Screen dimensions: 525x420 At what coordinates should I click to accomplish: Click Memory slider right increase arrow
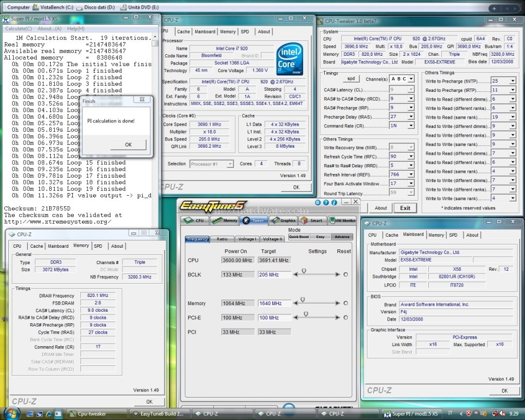click(337, 303)
